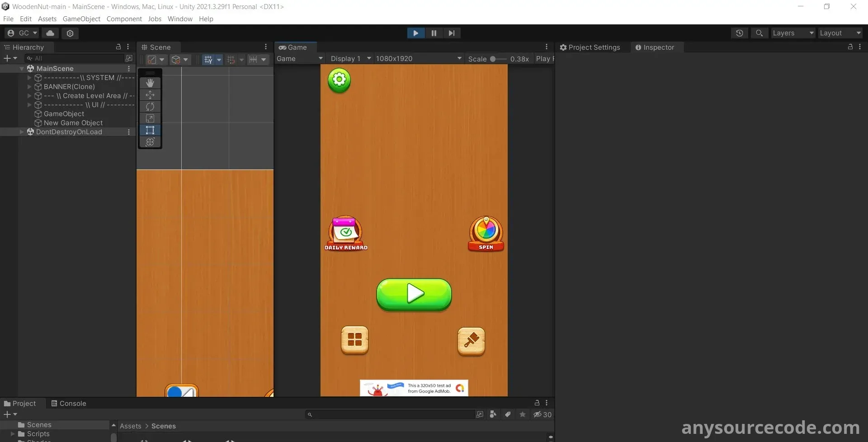Open the Layers dropdown
This screenshot has width=868, height=442.
(x=793, y=33)
